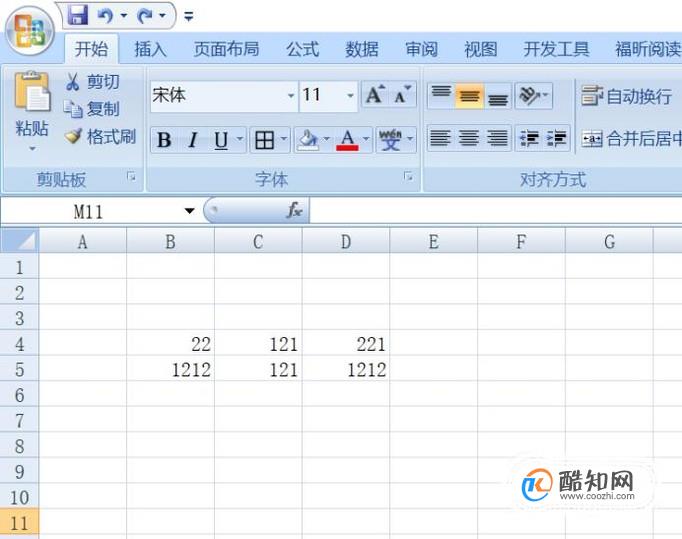Screen dimensions: 682x539
Task: Apply red font color
Action: pos(347,140)
